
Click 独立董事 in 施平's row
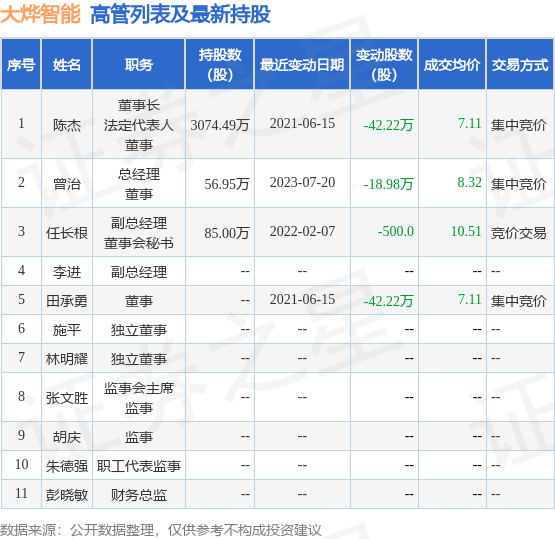point(139,330)
